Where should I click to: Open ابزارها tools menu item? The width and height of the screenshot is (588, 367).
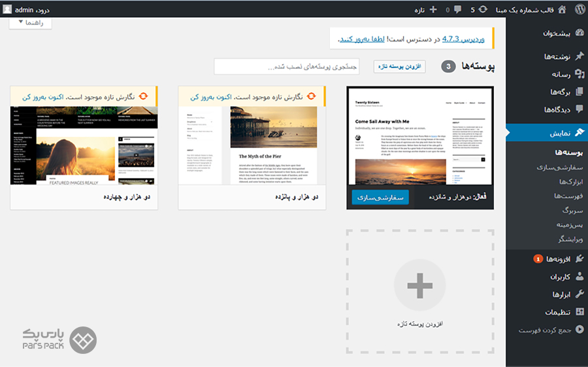tap(561, 294)
